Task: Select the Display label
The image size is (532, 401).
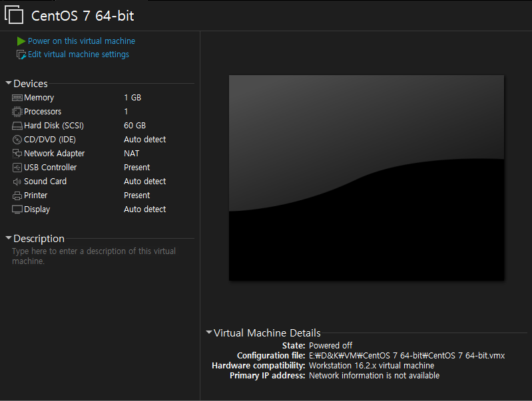Action: click(37, 209)
